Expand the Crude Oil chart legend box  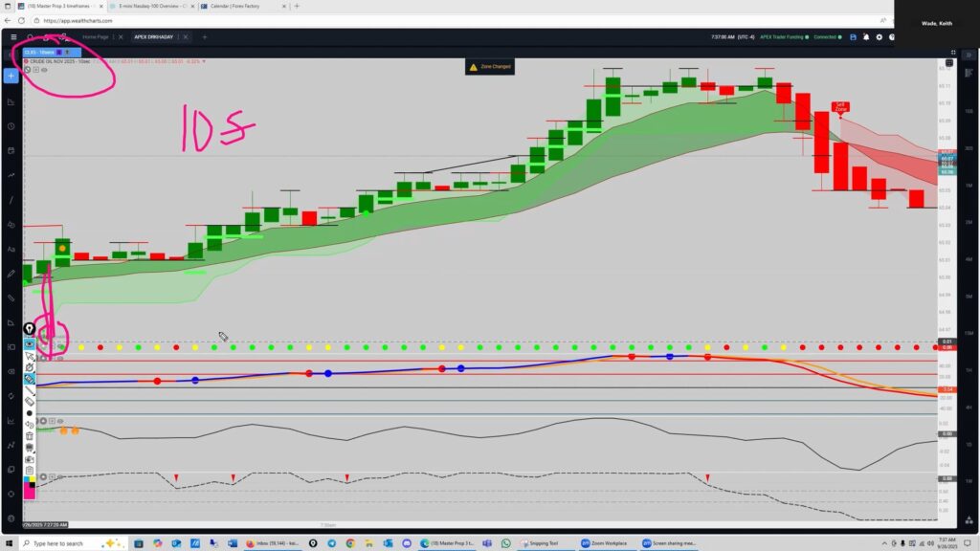[35, 70]
